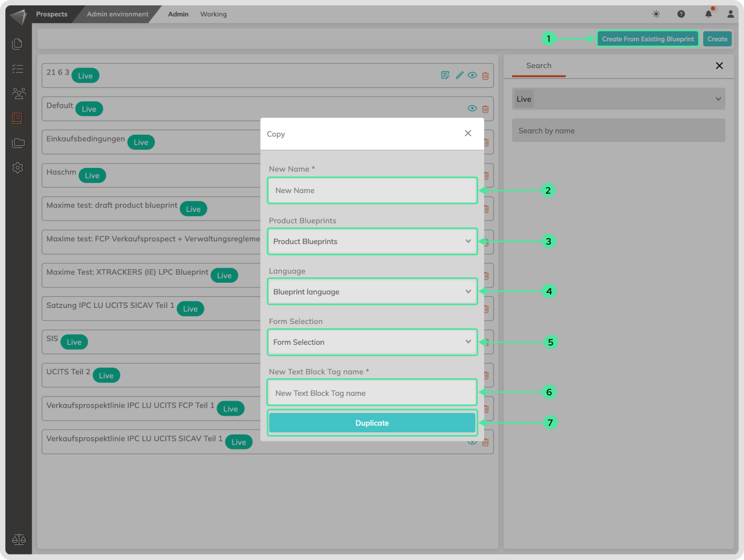Toggle the light/dark theme sun icon
Viewport: 744px width, 560px height.
(656, 14)
